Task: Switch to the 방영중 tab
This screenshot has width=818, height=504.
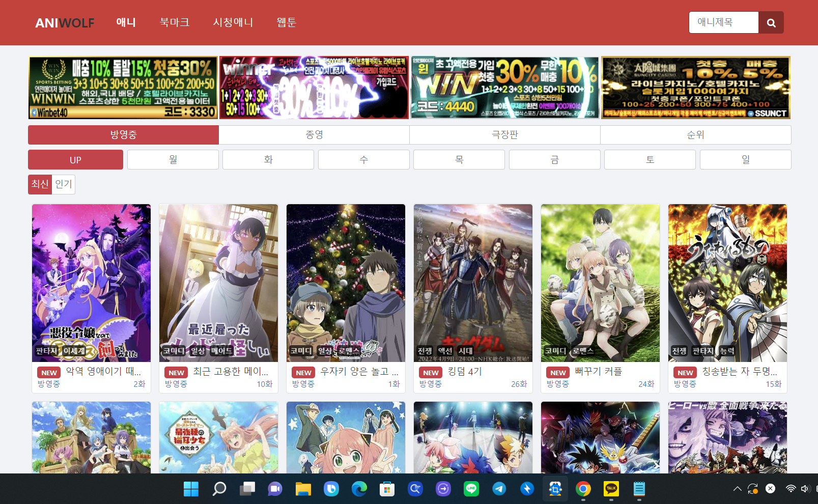Action: click(123, 135)
